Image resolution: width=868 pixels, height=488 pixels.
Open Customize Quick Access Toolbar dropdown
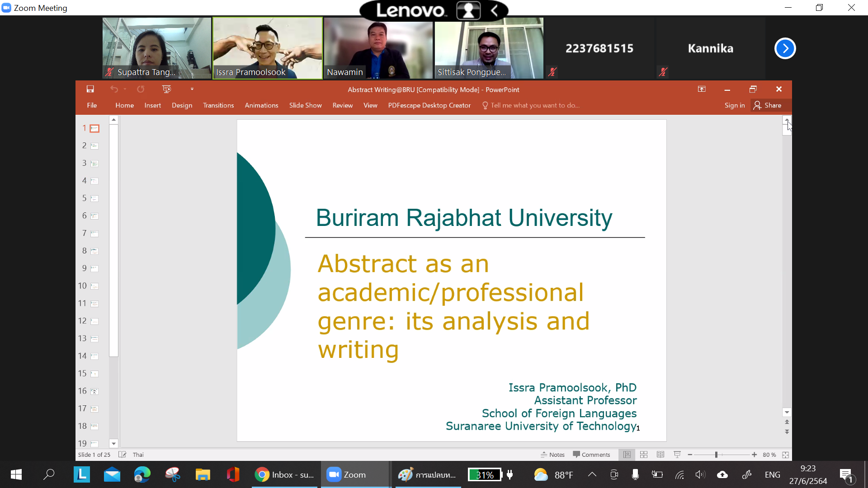coord(192,89)
